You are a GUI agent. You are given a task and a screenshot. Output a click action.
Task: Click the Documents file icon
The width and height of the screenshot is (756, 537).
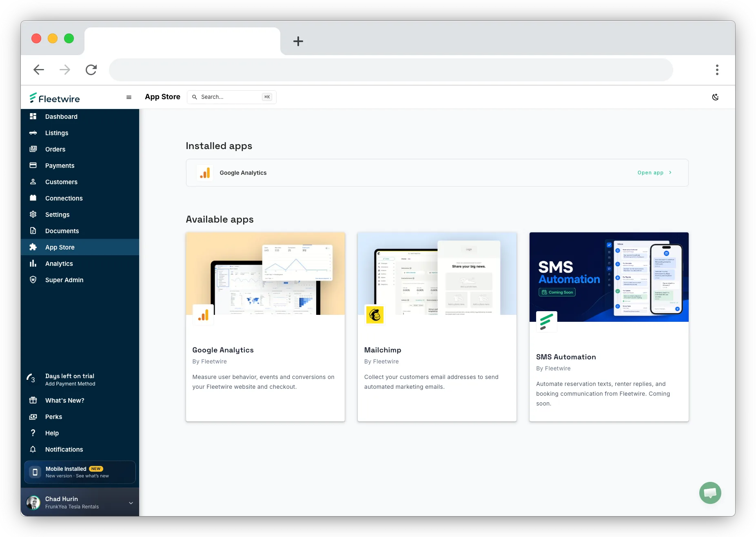33,231
